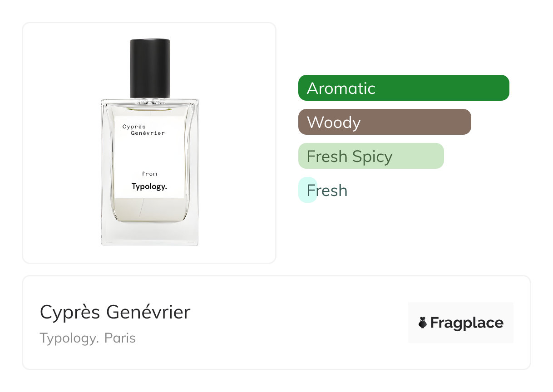Screen dimensions: 553x392
Task: Select the light teal Fresh accord bar
Action: tap(307, 190)
